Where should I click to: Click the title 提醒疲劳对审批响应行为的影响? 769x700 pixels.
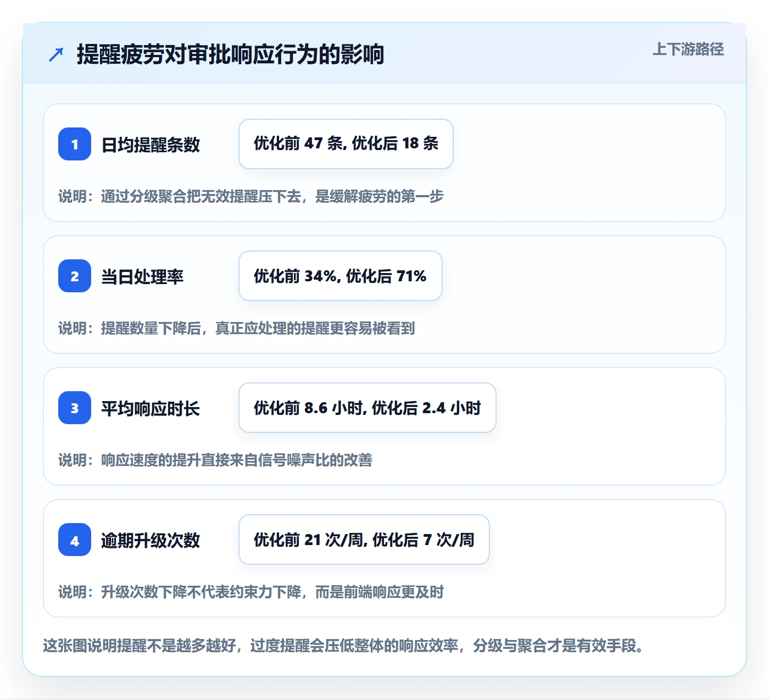[x=230, y=54]
